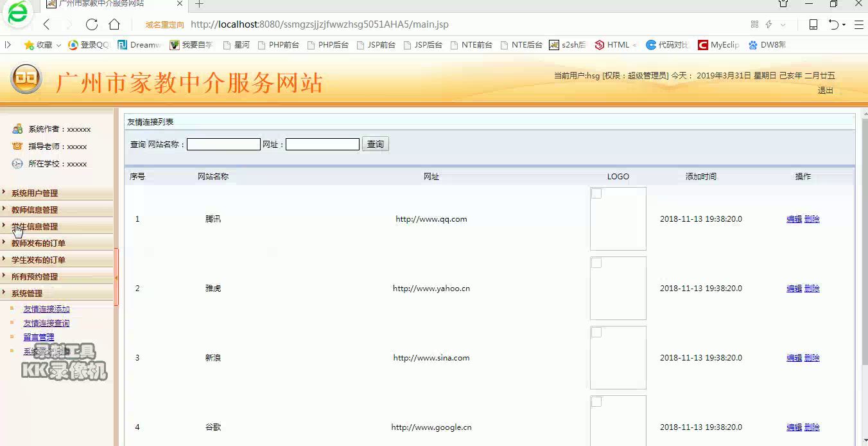Focus the 网址 search field
The width and height of the screenshot is (868, 446).
[x=322, y=145]
